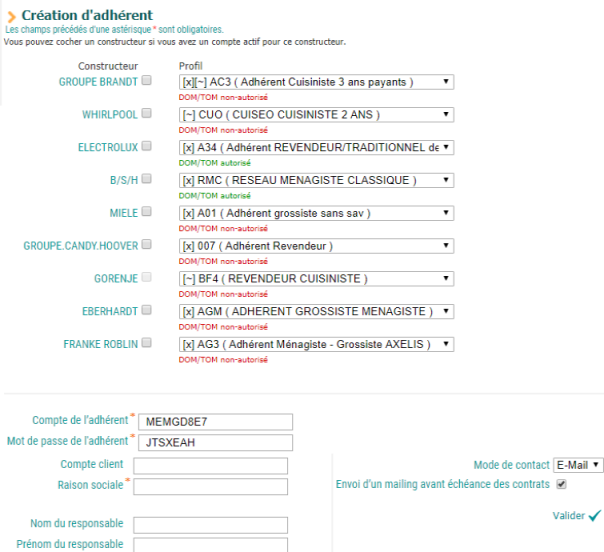
Task: Expand the GORENJE BF4 profile dropdown
Action: pos(316,279)
